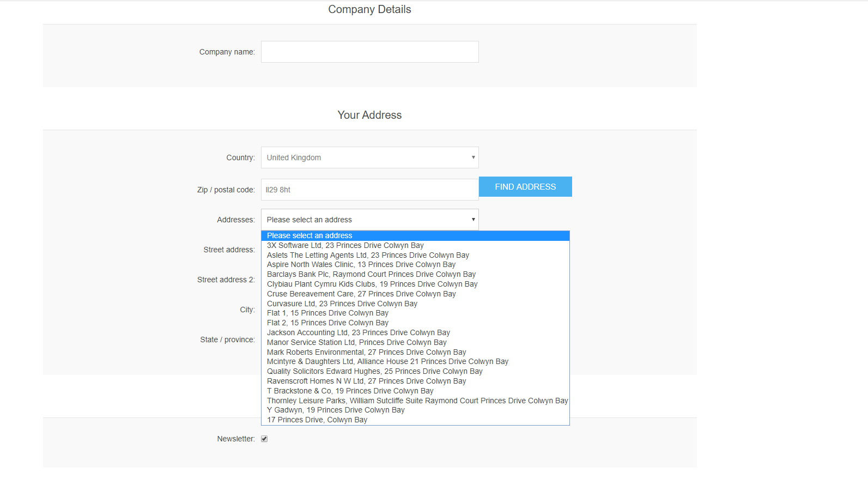Click the FIND ADDRESS button
Image resolution: width=868 pixels, height=485 pixels.
point(525,186)
